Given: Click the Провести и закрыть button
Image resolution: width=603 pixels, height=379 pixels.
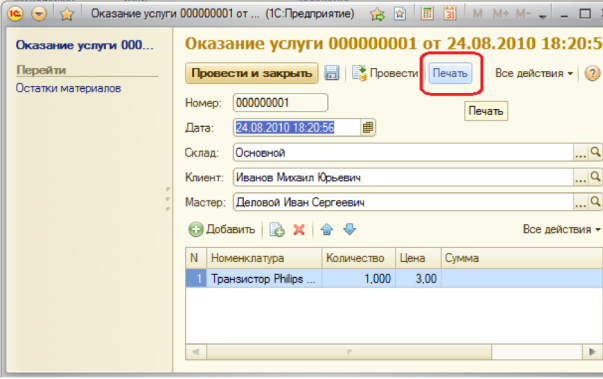Looking at the screenshot, I should click(252, 73).
